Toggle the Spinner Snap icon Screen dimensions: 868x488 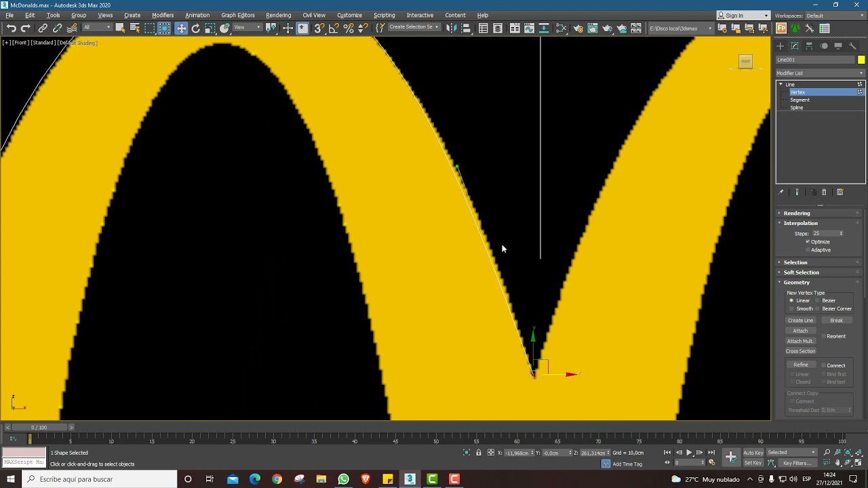[363, 28]
